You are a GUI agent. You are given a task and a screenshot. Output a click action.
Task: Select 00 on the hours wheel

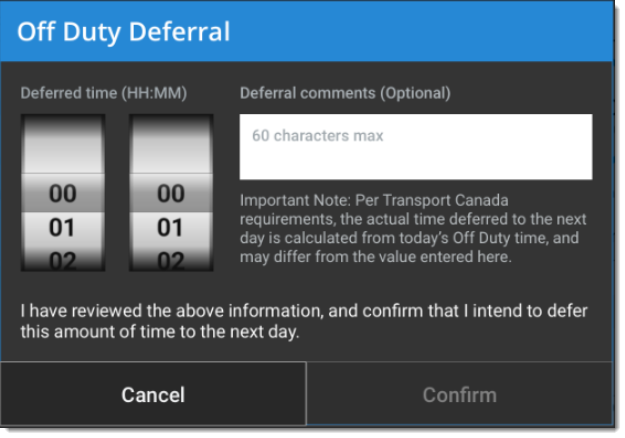point(63,193)
